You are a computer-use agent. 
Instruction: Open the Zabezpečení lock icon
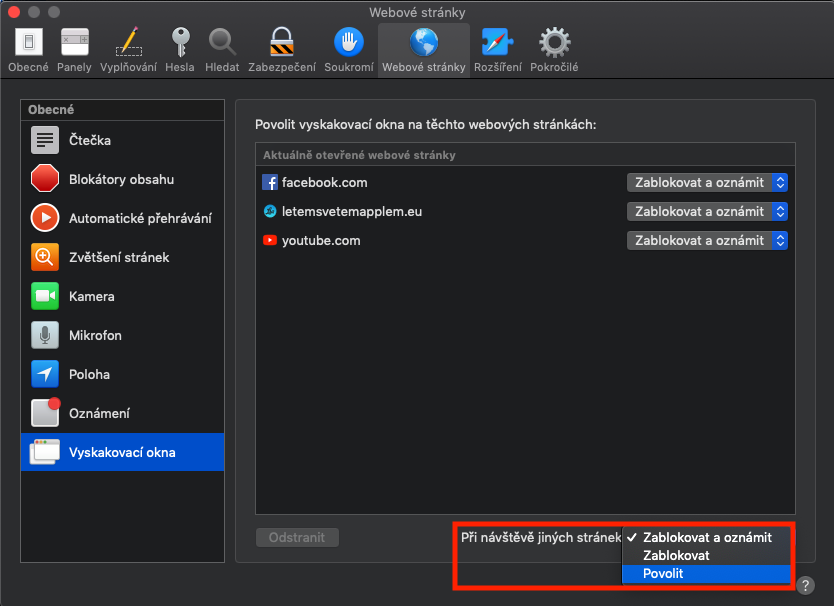click(x=281, y=49)
